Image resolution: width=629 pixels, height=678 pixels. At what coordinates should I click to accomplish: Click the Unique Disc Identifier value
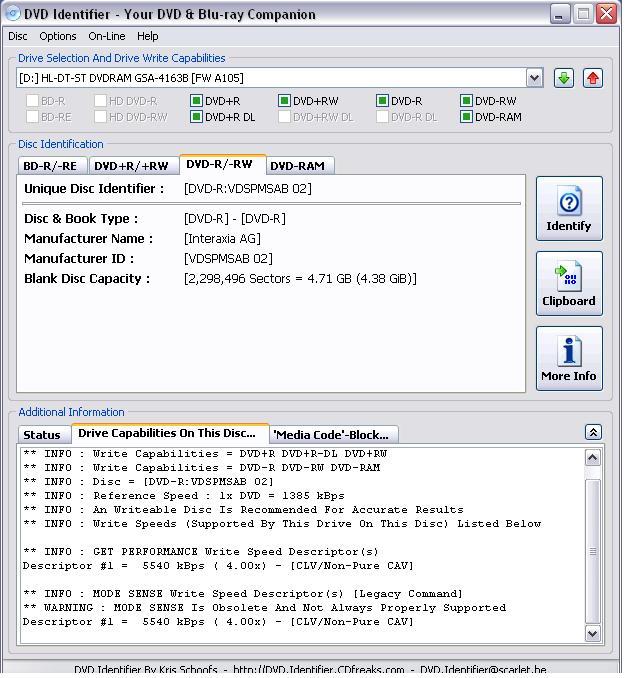point(248,189)
